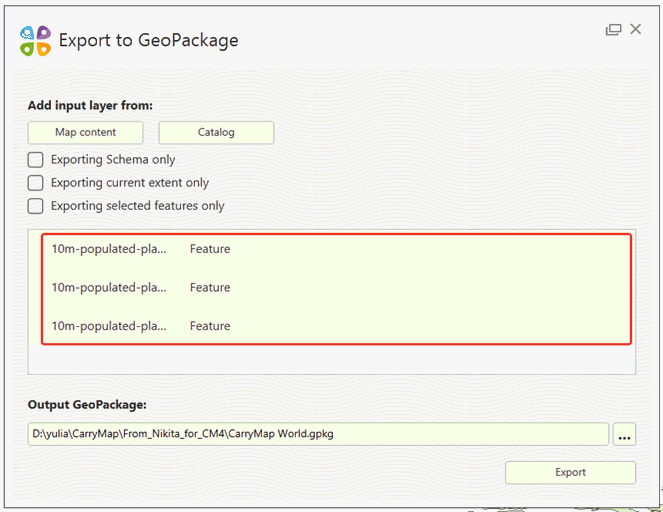Click the Export to GeoPackage title text
This screenshot has height=512, width=663.
click(x=148, y=41)
